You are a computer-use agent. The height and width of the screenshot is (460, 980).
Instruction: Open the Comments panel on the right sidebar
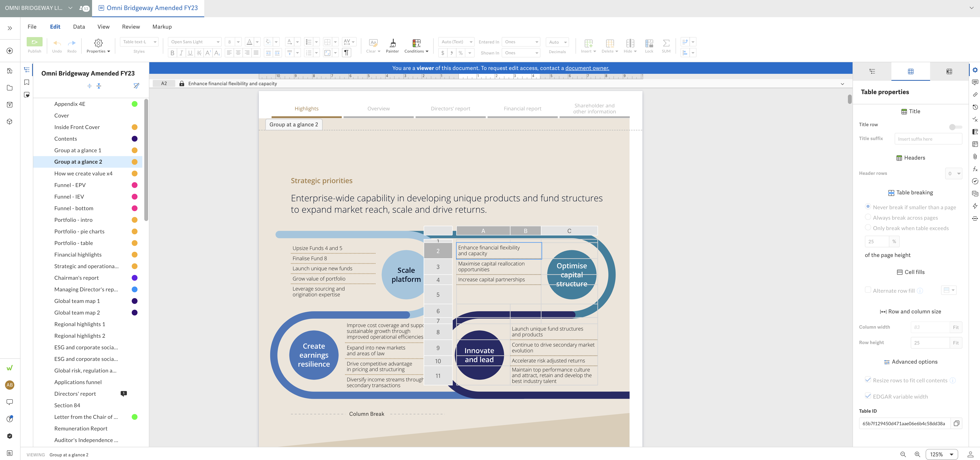coord(975,82)
